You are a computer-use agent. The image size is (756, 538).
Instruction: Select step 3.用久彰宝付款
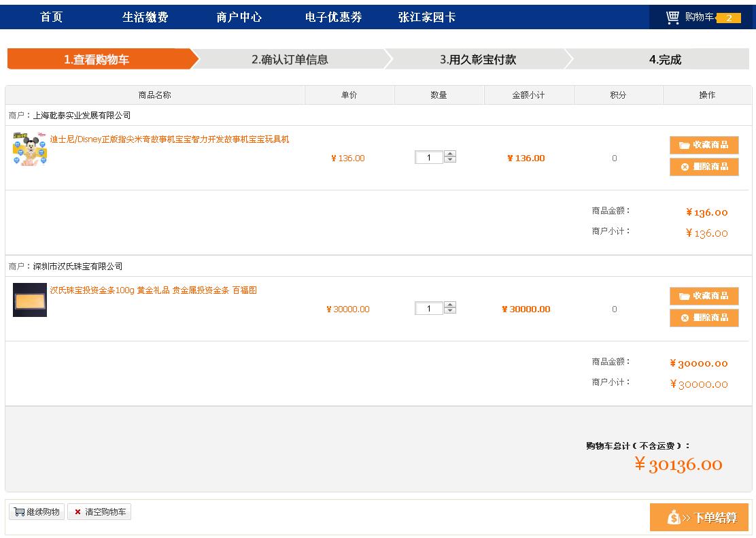point(478,59)
